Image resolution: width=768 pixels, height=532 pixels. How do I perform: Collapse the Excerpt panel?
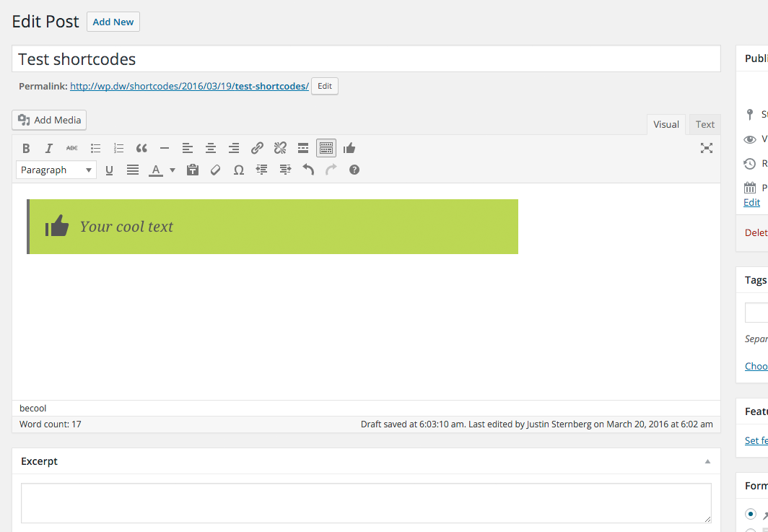(x=707, y=461)
